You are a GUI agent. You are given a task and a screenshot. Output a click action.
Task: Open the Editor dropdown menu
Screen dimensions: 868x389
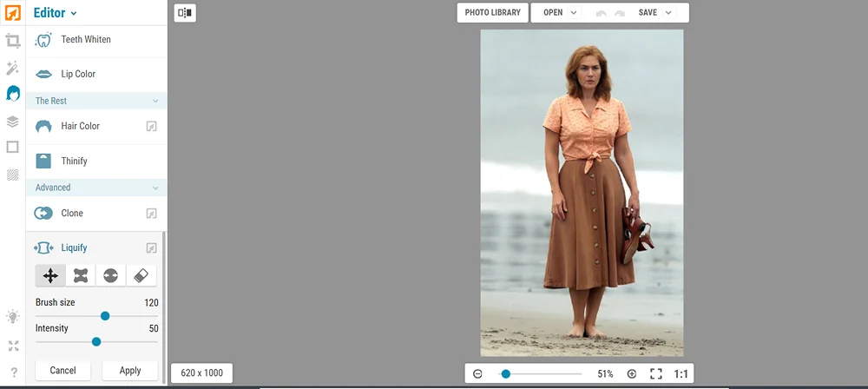[x=55, y=13]
